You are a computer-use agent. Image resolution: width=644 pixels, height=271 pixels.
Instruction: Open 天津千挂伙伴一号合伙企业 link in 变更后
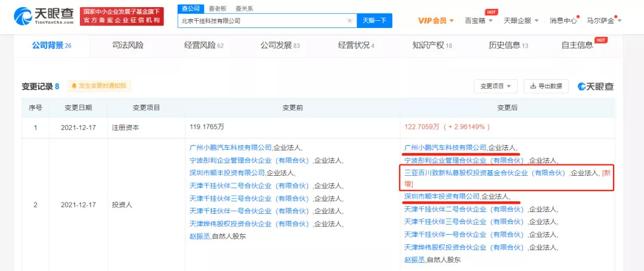click(x=464, y=235)
